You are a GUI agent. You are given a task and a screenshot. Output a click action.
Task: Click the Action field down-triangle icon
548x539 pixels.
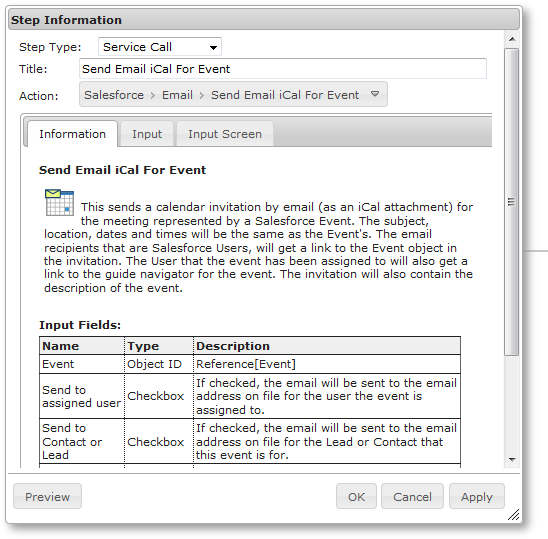[375, 94]
